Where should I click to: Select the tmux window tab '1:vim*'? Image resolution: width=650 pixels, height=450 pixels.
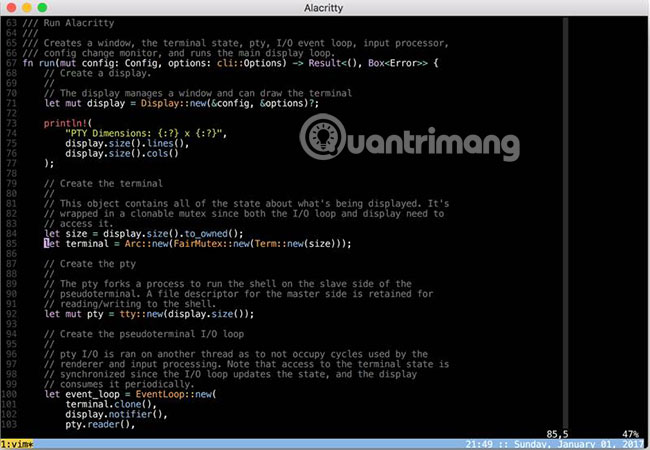(17, 444)
